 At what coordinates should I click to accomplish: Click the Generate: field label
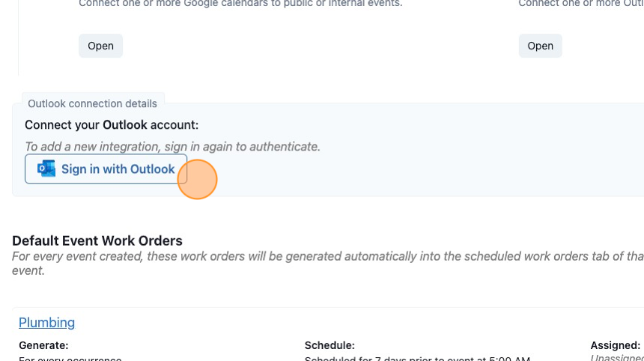(43, 345)
